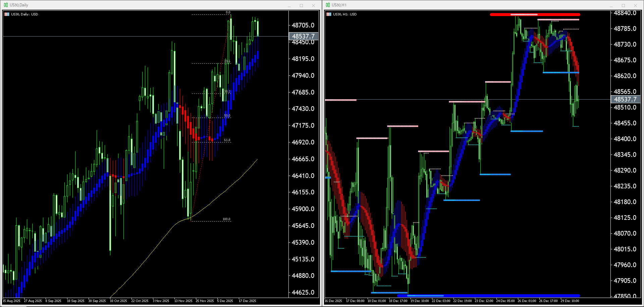Minimize the US30,Daily chart window
This screenshot has width=644, height=307.
tap(289, 5)
